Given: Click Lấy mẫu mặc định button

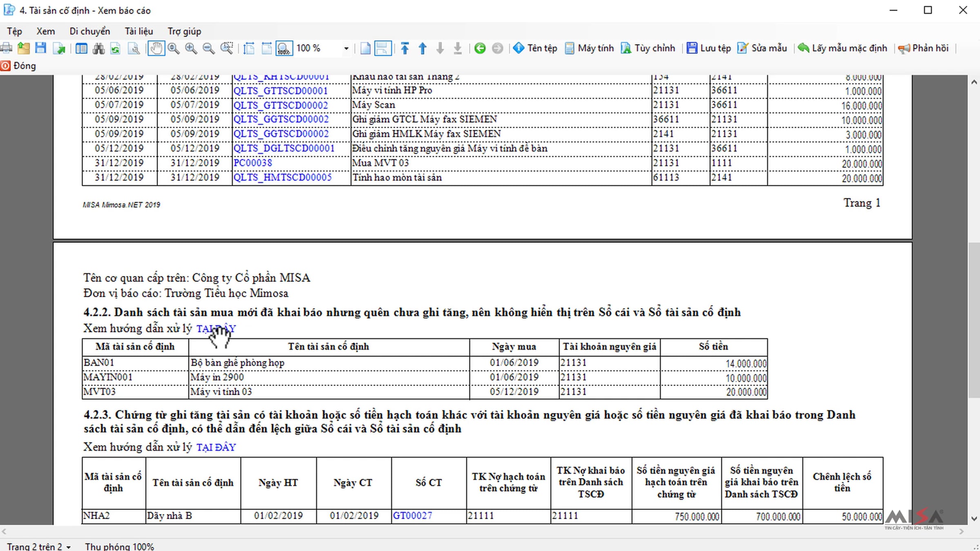Looking at the screenshot, I should (x=842, y=48).
